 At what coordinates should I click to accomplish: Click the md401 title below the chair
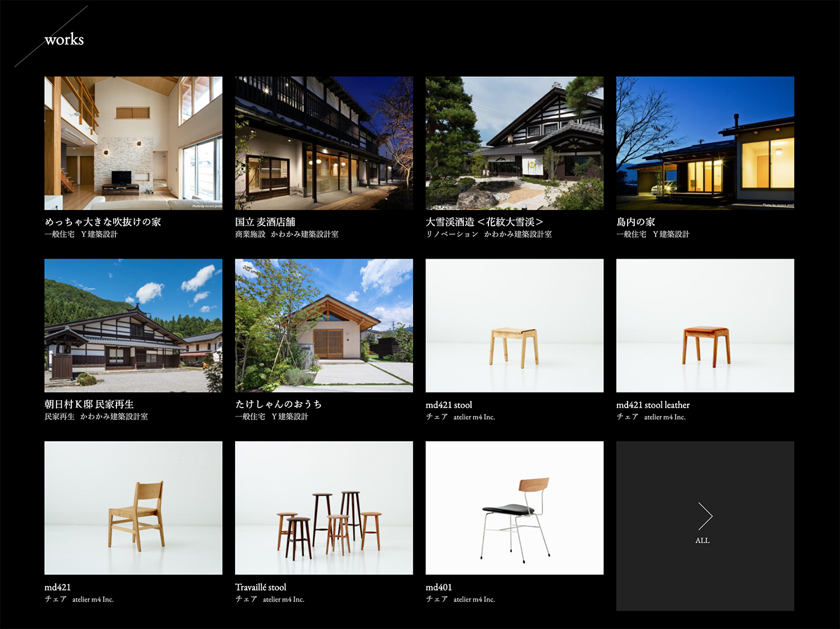point(439,587)
